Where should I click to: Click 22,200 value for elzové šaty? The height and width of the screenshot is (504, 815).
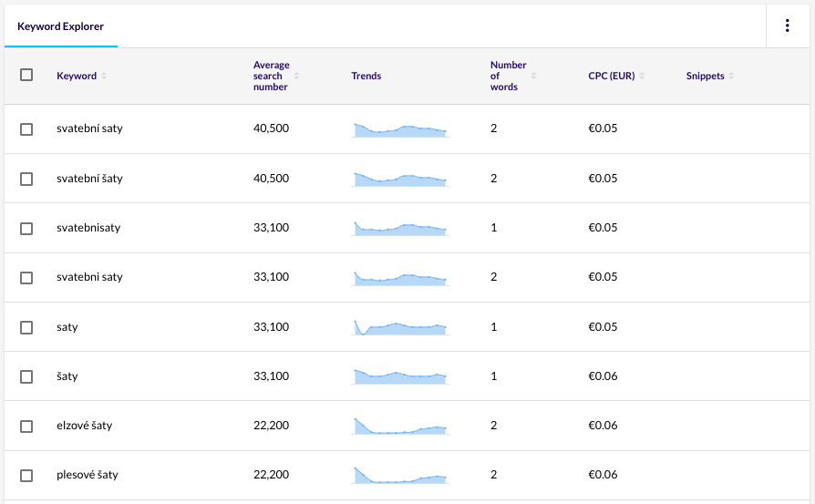click(271, 426)
